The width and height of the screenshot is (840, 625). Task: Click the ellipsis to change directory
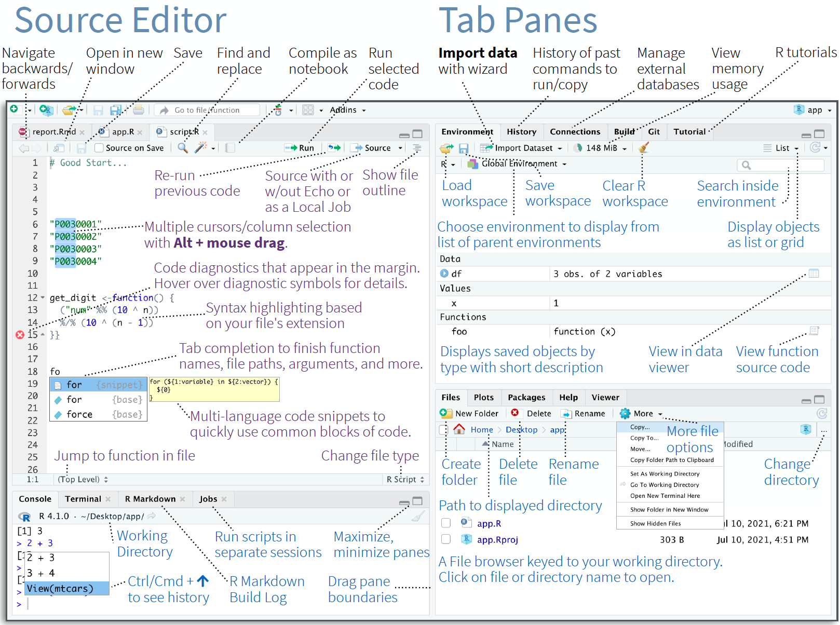coord(824,431)
